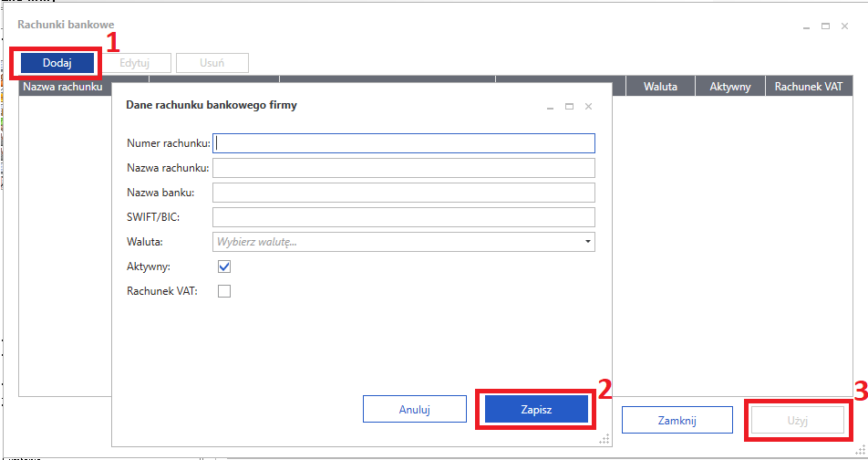Screen dimensions: 868x460
Task: Click the Waluta column header
Action: (660, 88)
